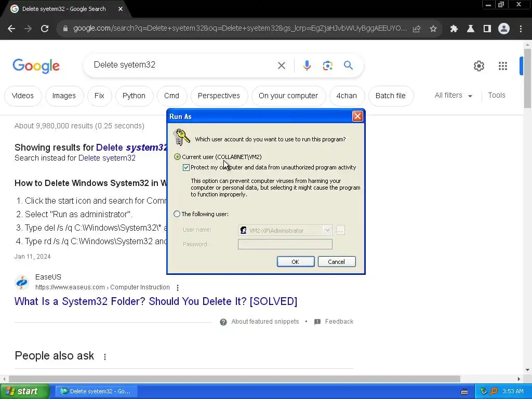Click the horizontal scrollbar
The height and width of the screenshot is (399, 532).
[234, 379]
